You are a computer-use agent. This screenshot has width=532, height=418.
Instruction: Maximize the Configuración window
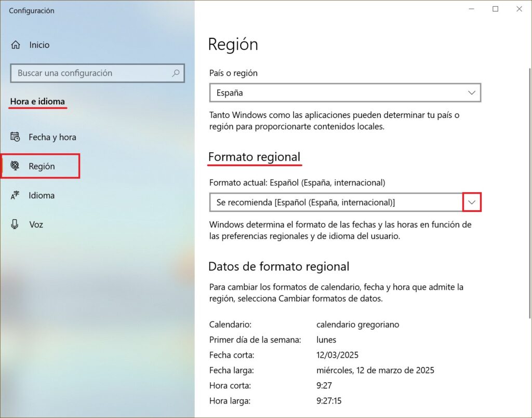click(495, 9)
